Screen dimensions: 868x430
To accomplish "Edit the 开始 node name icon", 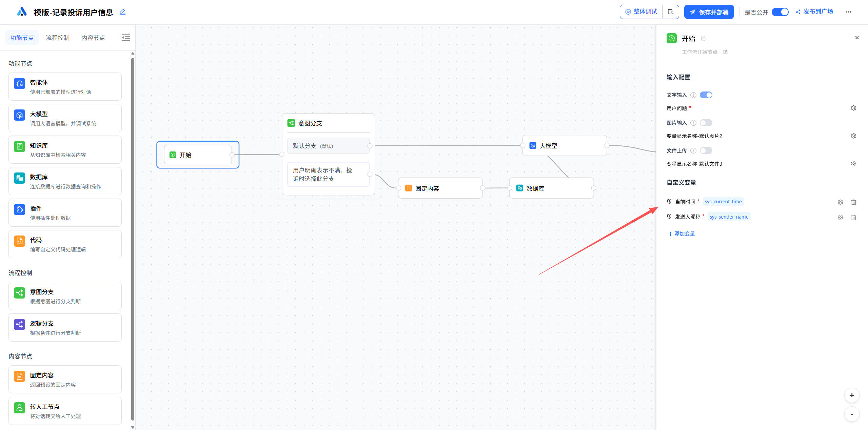I will 703,39.
